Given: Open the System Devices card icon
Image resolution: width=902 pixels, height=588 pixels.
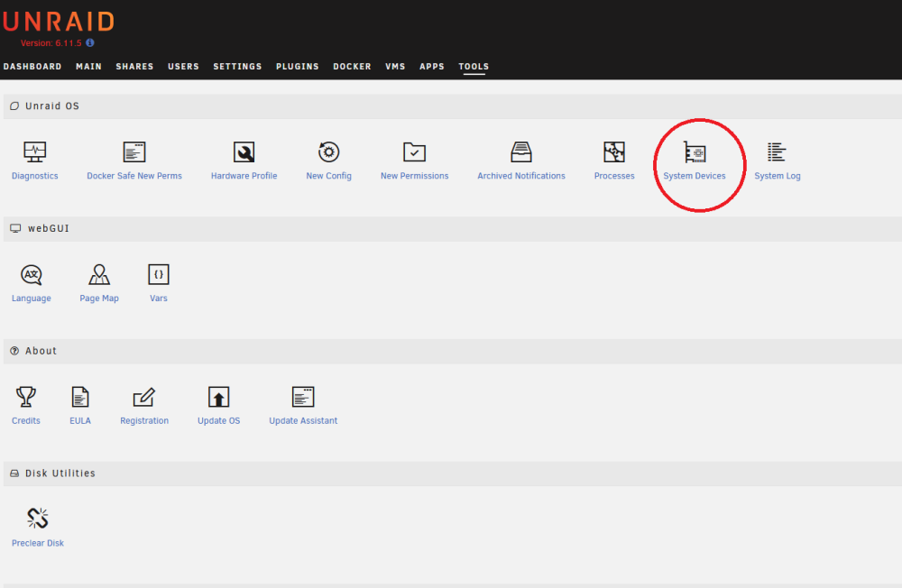Looking at the screenshot, I should 695,152.
